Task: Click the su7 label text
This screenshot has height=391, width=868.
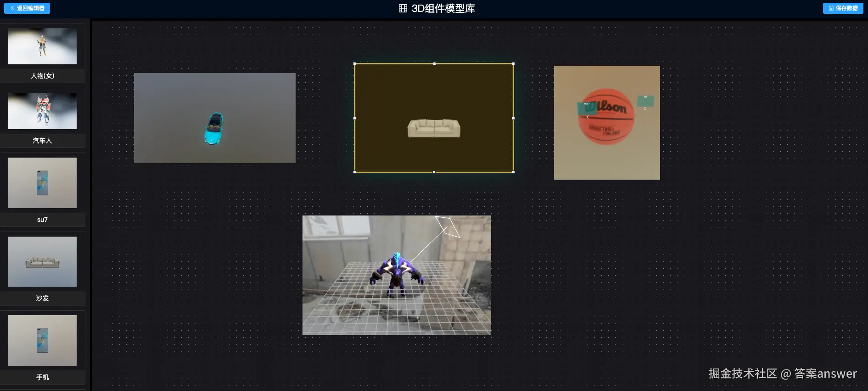Action: point(42,220)
